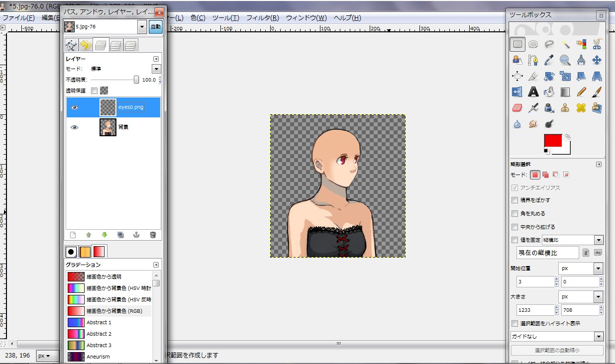
Task: Expand the 5.jpg-76 image selector dropdown
Action: click(142, 27)
